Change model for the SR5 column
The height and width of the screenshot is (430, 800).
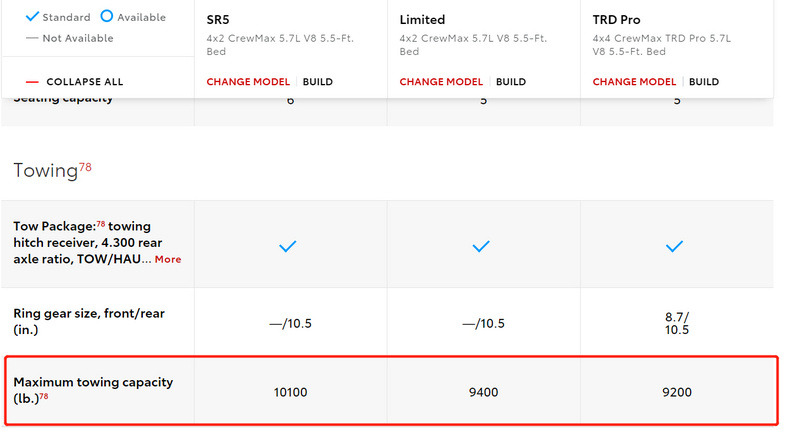click(248, 82)
